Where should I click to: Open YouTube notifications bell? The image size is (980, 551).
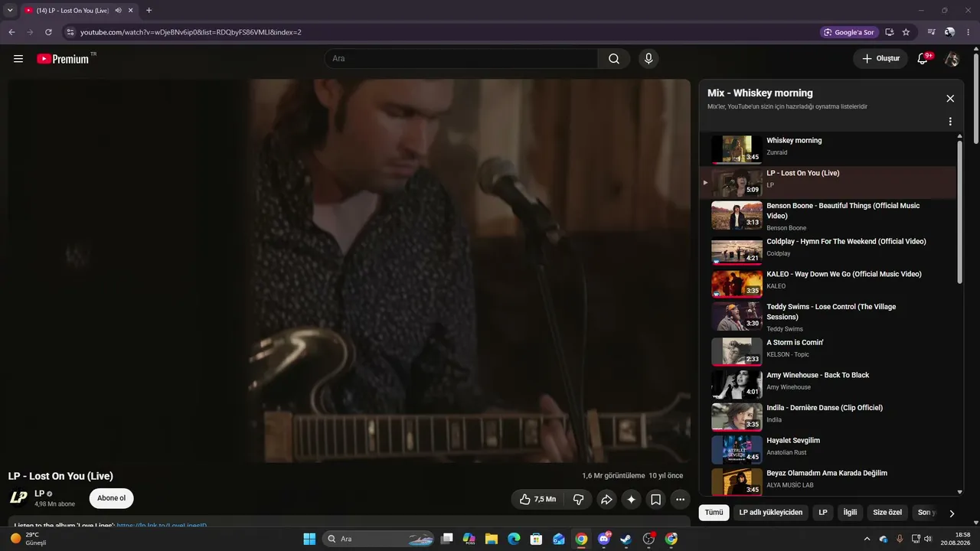923,59
